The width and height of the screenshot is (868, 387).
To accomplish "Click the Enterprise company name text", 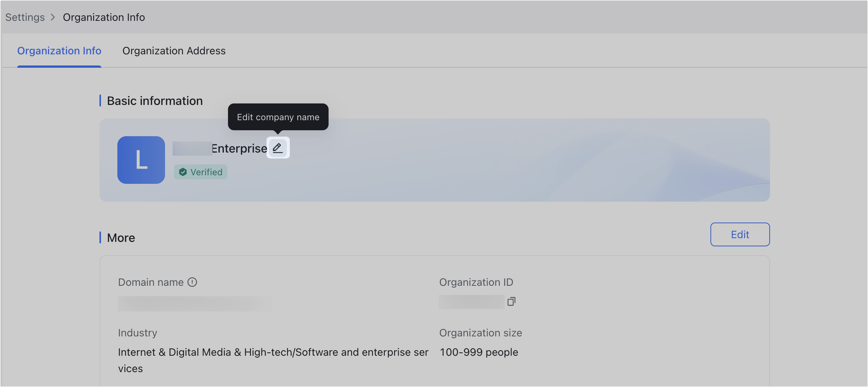I will (239, 148).
